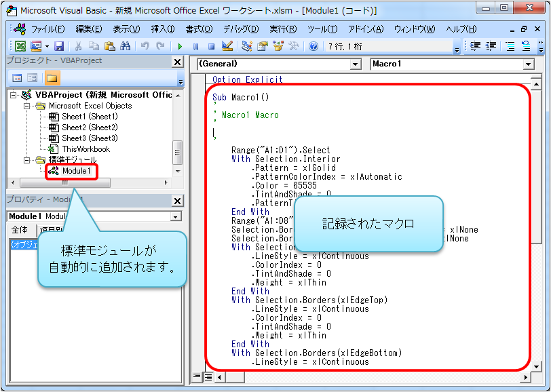Open Properties Window toolbar icon
Screen dimensions: 551x392
click(x=262, y=46)
